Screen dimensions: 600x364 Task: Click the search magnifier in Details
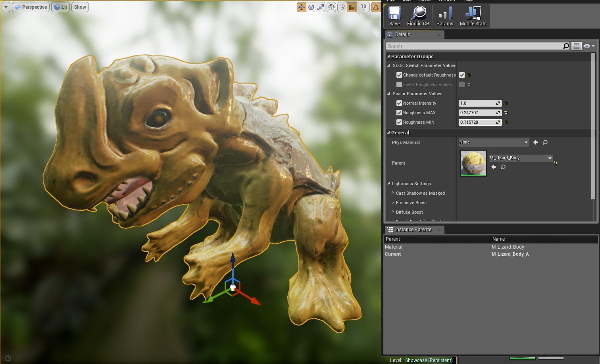[566, 46]
